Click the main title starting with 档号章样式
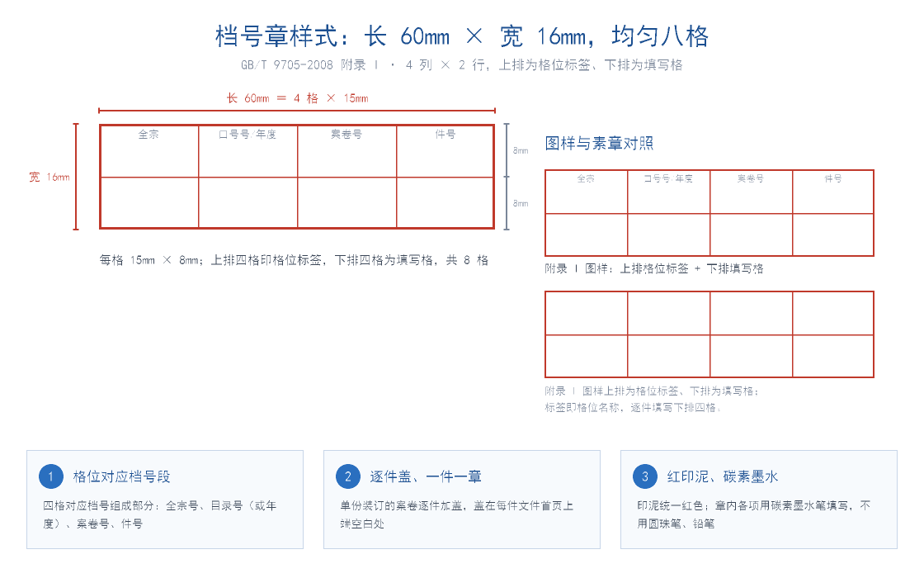This screenshot has width=924, height=578. 462,36
